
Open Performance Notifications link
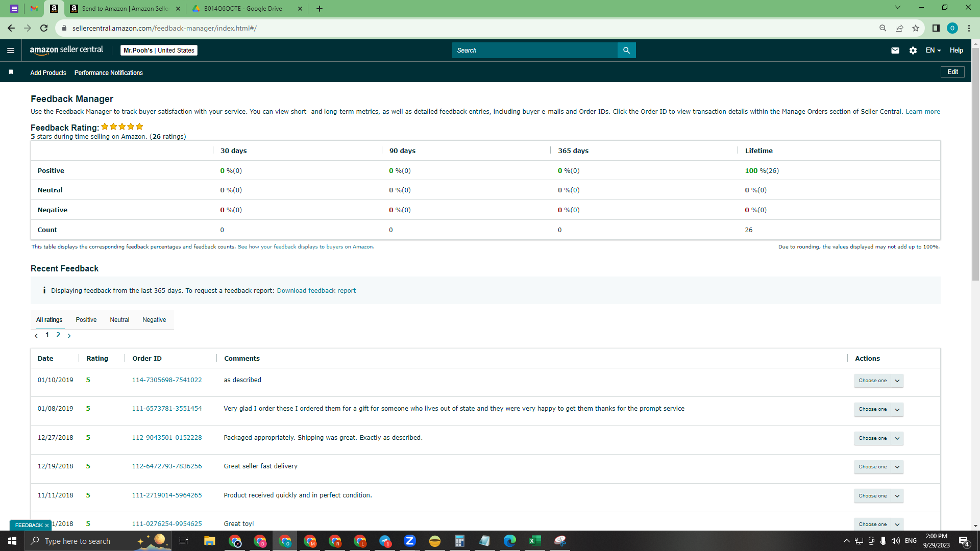click(109, 73)
